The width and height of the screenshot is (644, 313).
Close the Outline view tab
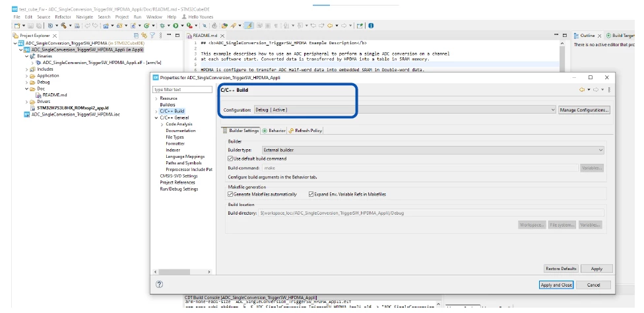click(599, 36)
